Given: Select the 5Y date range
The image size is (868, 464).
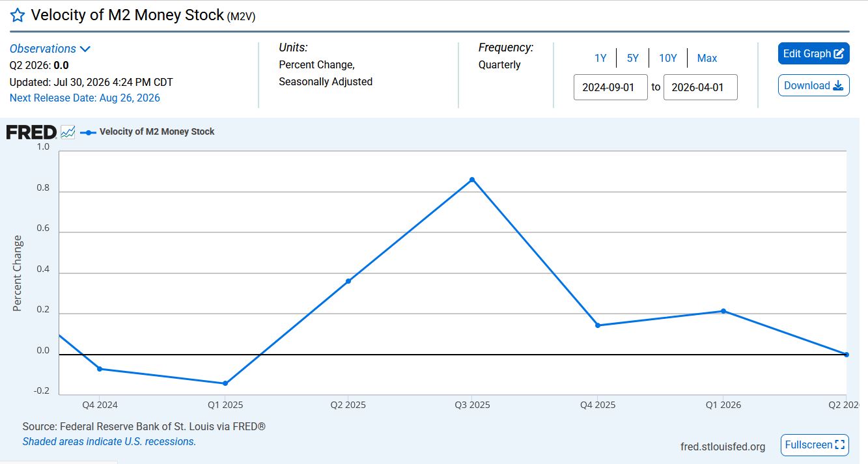Looking at the screenshot, I should 633,58.
